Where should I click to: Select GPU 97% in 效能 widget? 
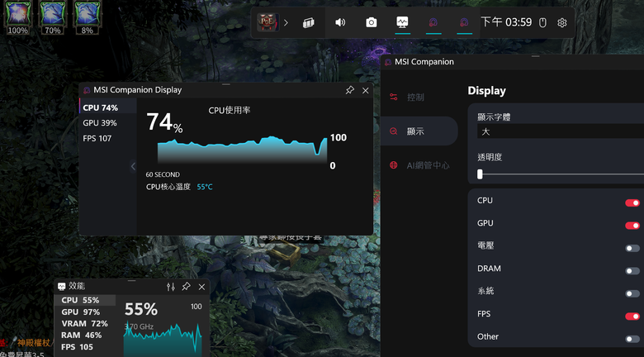coord(84,312)
